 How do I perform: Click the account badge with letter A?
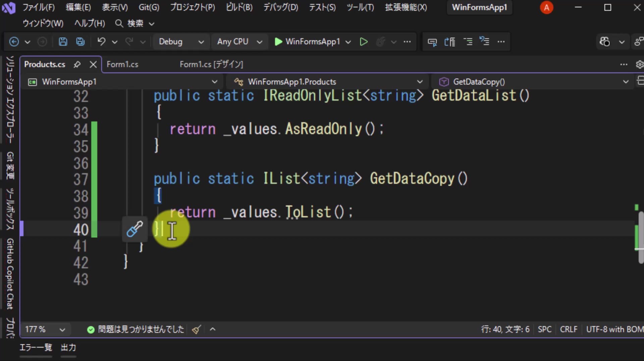pos(546,7)
